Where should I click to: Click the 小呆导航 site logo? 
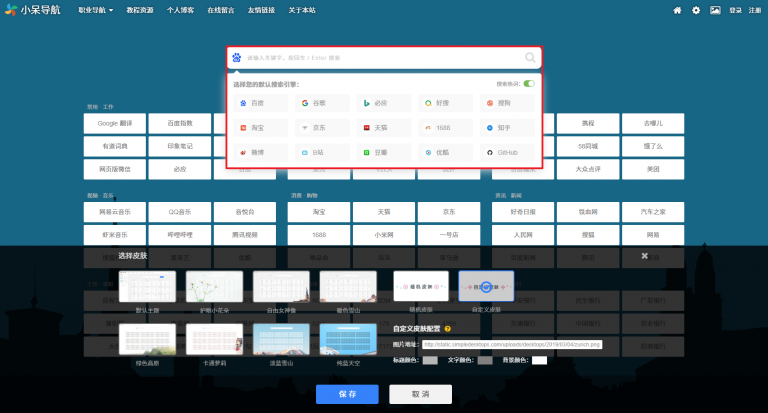[32, 10]
